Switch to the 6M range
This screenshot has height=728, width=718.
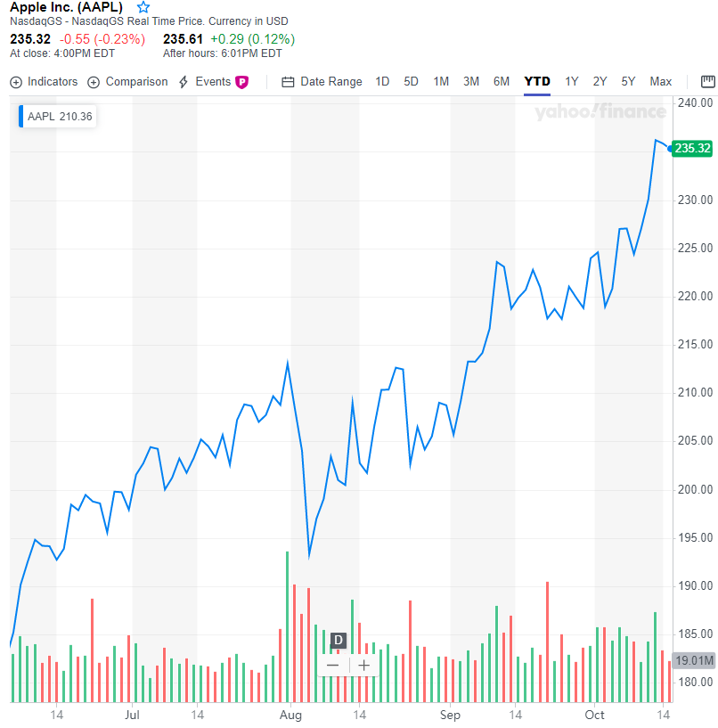(502, 82)
